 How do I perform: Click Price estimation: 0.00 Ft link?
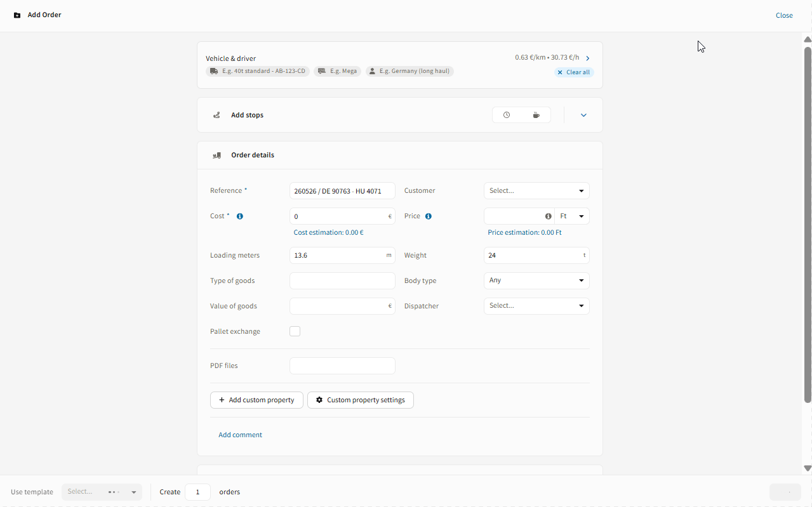click(524, 233)
